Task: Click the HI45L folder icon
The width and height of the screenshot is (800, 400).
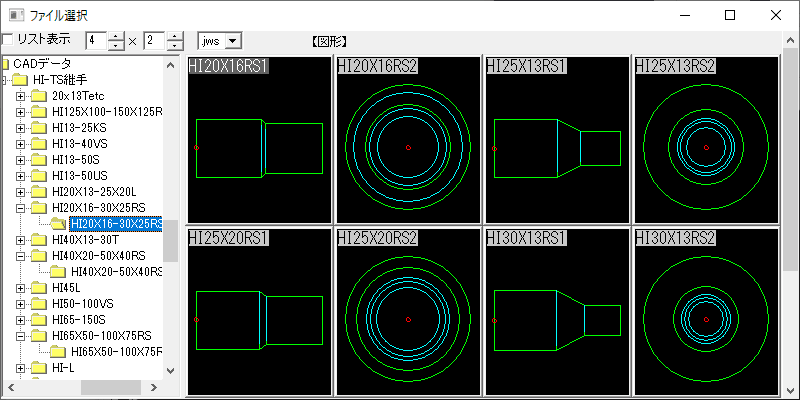Action: click(38, 288)
